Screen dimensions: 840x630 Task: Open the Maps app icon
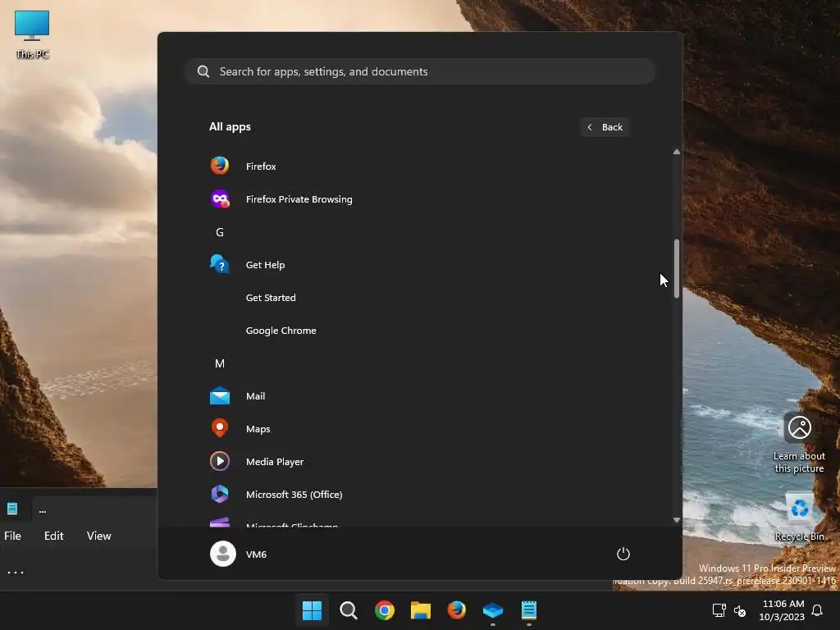(220, 428)
